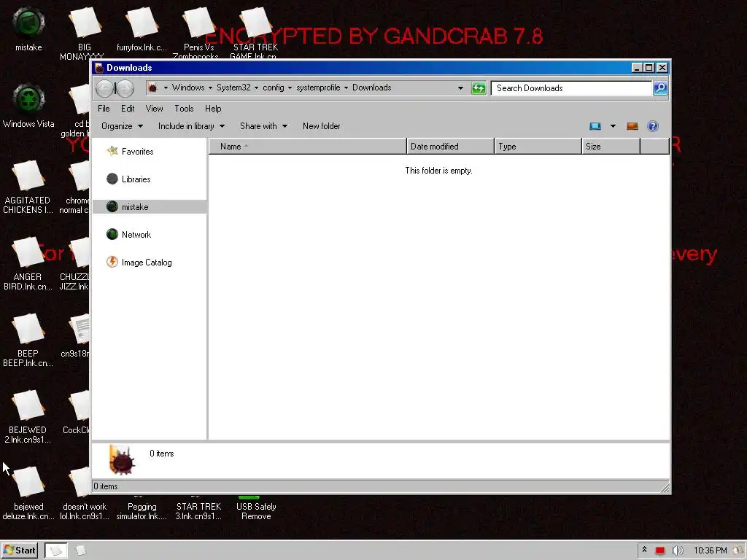Toggle the preview pane icon
Screen dimensions: 747x560
pyautogui.click(x=632, y=126)
